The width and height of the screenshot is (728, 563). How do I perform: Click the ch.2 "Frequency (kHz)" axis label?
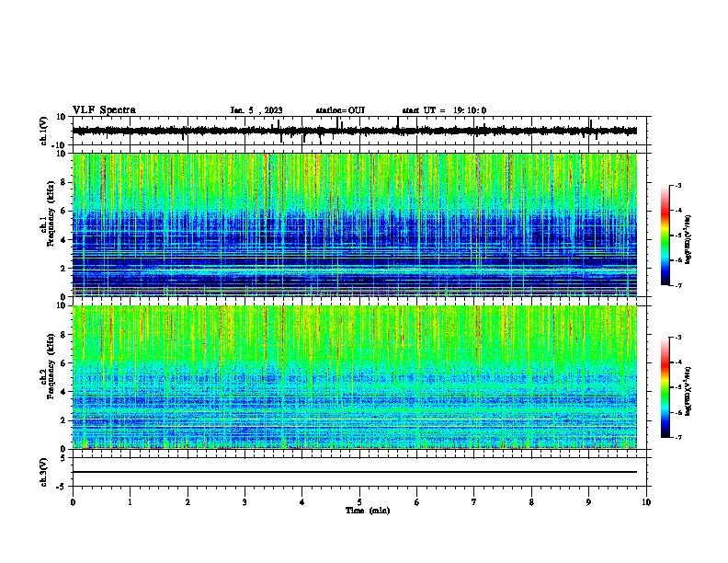(51, 366)
